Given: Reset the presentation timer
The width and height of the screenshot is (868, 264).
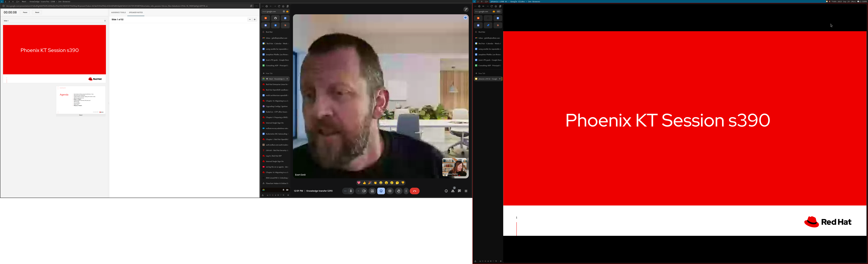Looking at the screenshot, I should pyautogui.click(x=37, y=13).
